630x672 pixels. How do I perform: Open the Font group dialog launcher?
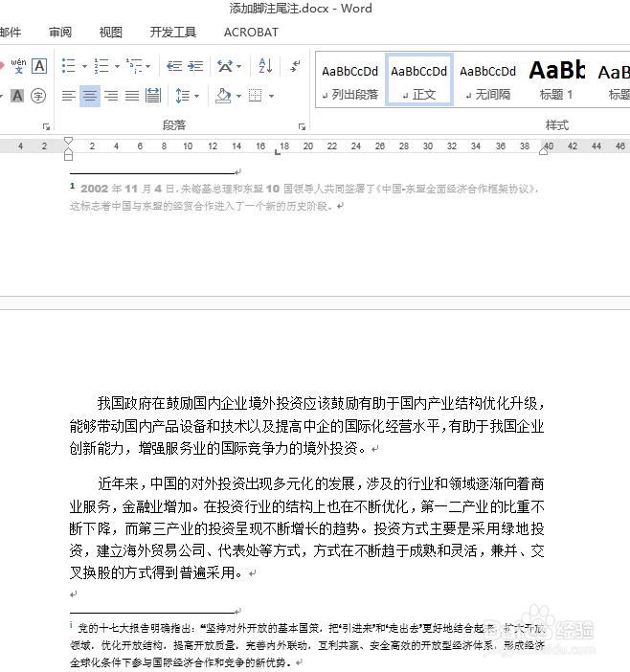click(x=46, y=127)
